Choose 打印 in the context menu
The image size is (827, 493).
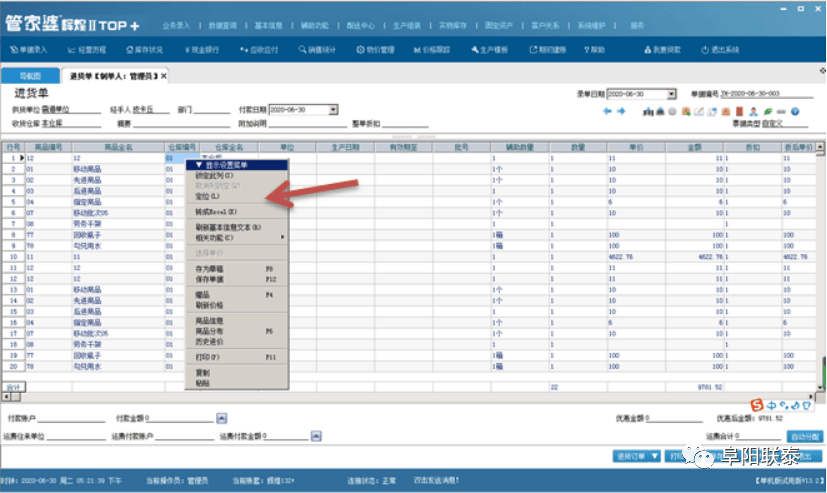click(237, 357)
